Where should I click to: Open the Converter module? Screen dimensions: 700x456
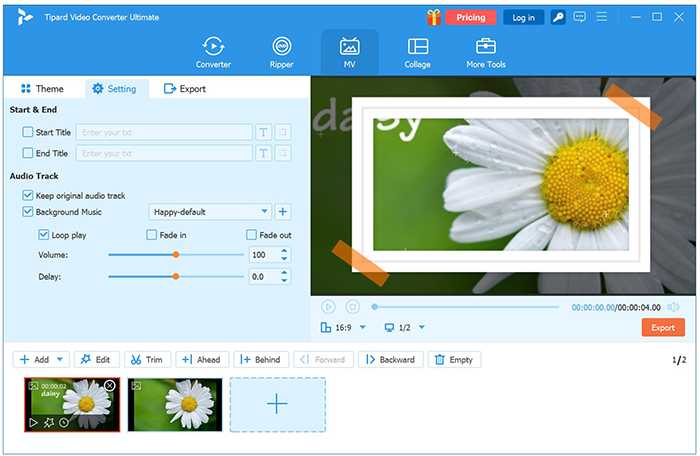tap(213, 52)
